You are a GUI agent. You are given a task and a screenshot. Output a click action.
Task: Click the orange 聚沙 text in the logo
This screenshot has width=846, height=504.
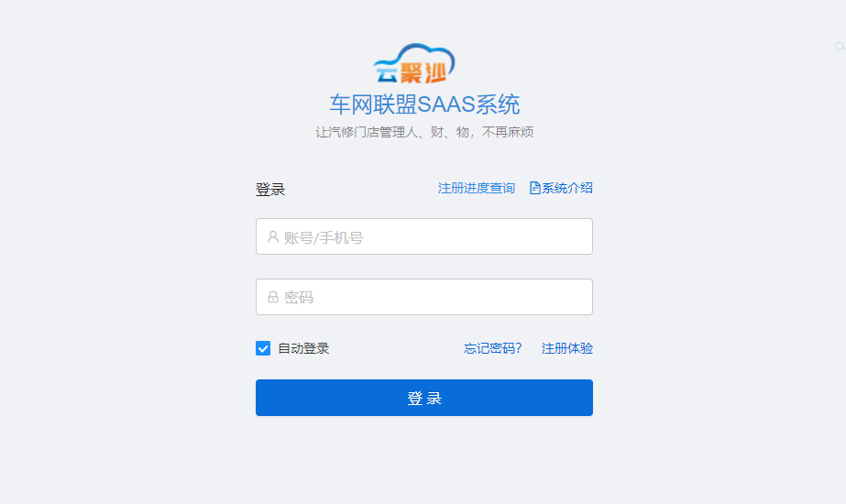tap(423, 72)
